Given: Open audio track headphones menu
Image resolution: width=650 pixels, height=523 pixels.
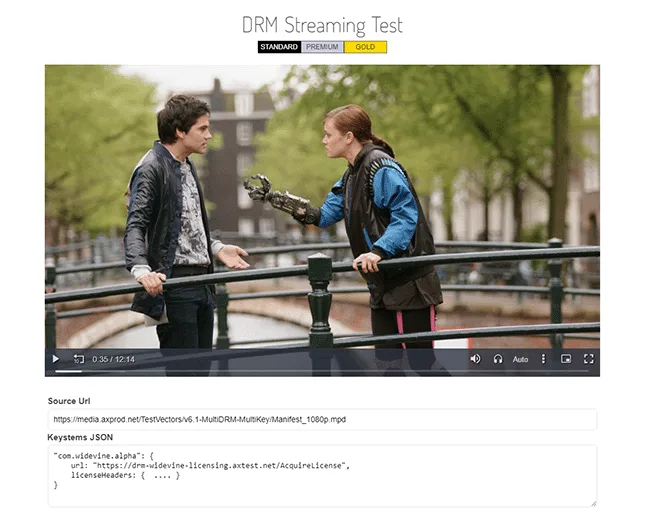Looking at the screenshot, I should click(x=498, y=358).
